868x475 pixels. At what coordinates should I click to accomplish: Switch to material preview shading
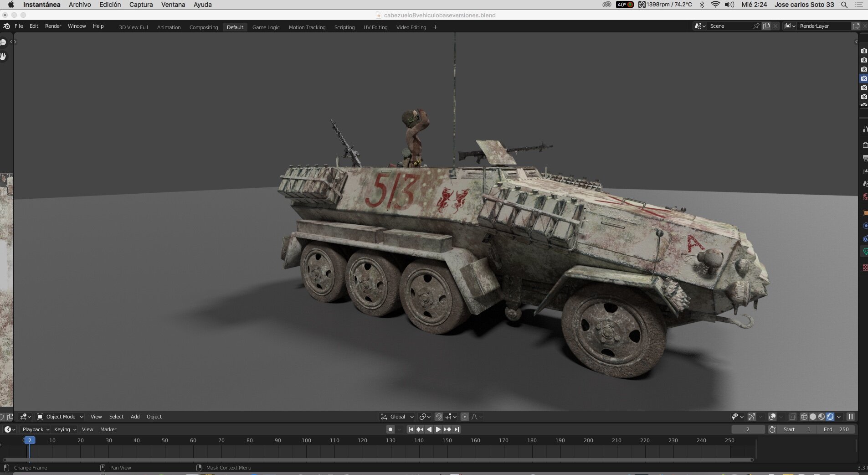point(822,417)
